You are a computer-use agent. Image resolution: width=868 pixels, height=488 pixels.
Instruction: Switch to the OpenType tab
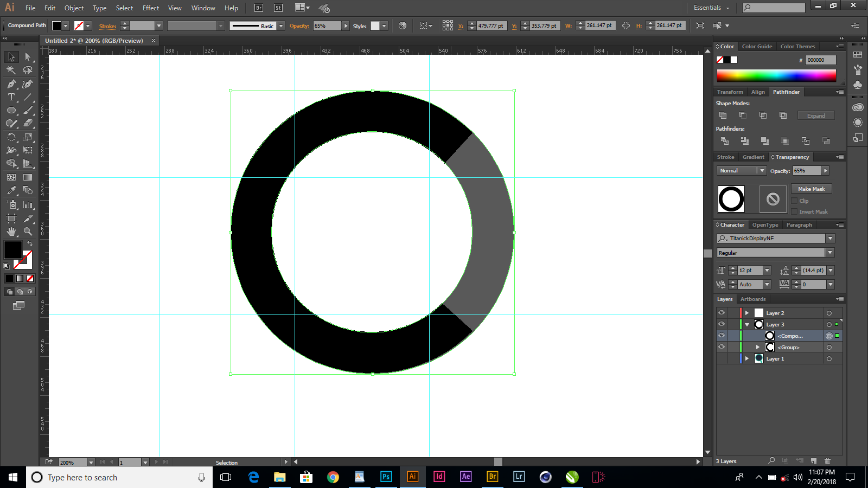tap(765, 225)
